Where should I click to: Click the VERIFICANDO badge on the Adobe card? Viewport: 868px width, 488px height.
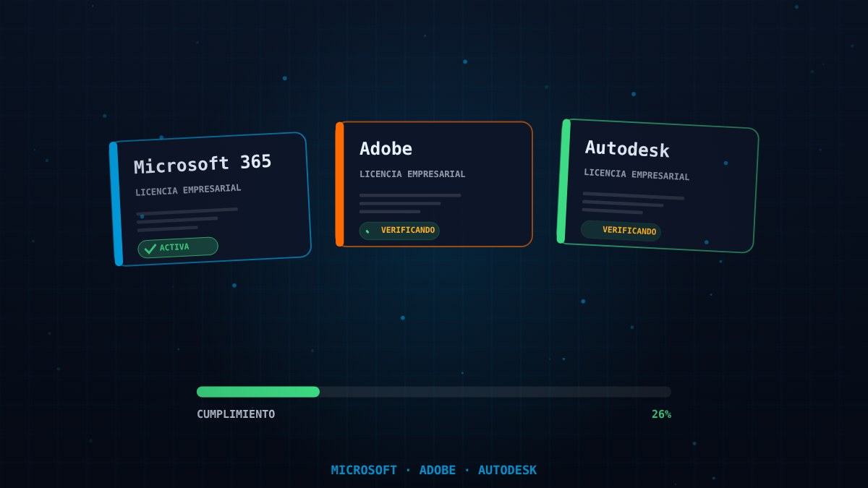399,231
